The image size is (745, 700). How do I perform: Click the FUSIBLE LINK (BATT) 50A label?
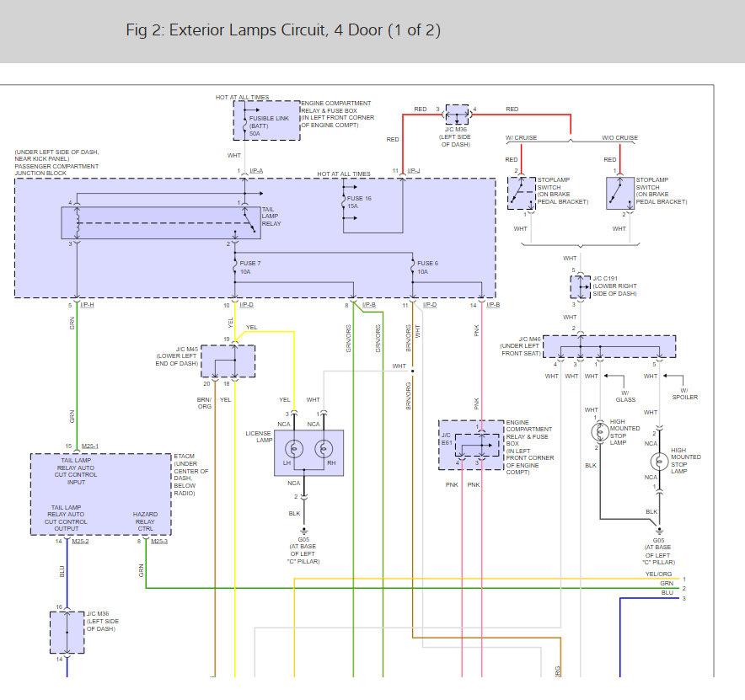[x=269, y=126]
